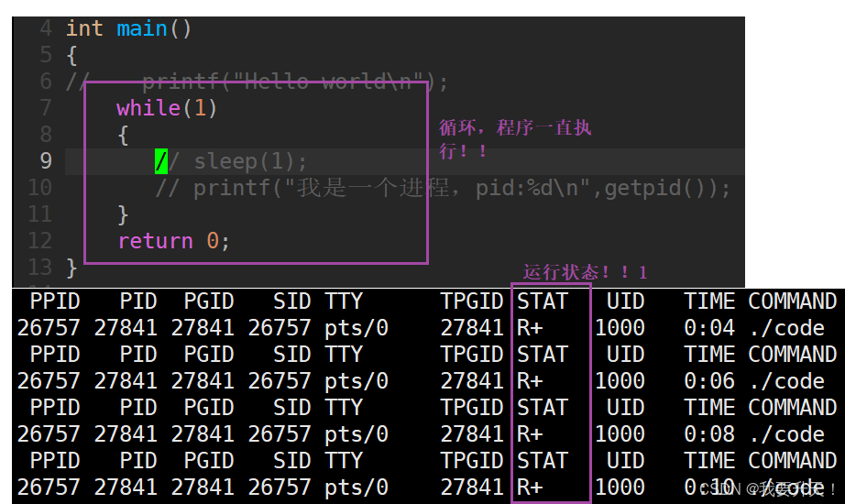Click UID "1000" in the 0:04 row
Viewport: 845px width, 504px height.
click(620, 328)
